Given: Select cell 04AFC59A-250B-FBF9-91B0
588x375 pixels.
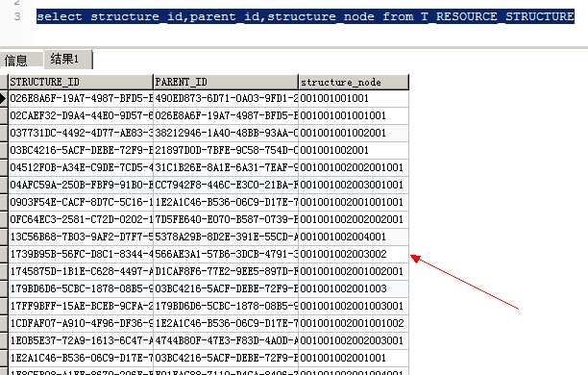Looking at the screenshot, I should click(x=81, y=185).
